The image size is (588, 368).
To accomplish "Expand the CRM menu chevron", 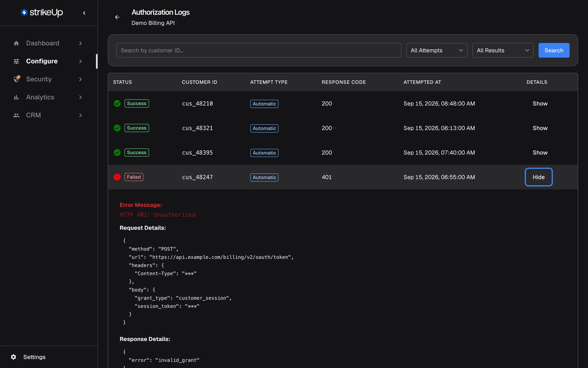I will 80,115.
